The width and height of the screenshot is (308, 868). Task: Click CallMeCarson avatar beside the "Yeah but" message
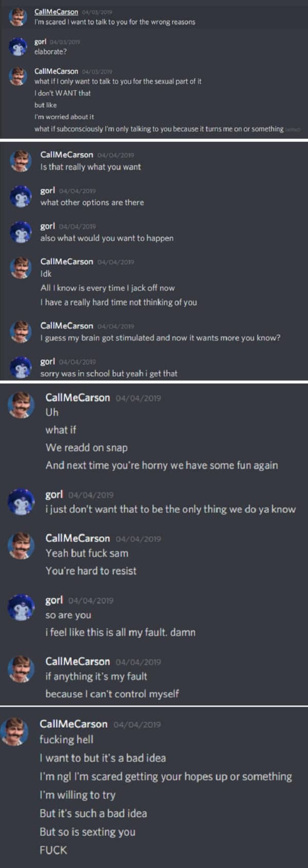(x=21, y=546)
